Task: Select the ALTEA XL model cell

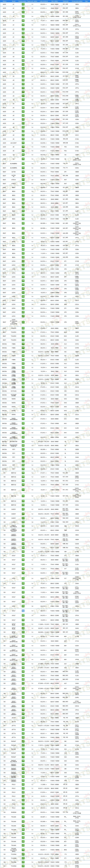Action: pyautogui.click(x=13, y=176)
